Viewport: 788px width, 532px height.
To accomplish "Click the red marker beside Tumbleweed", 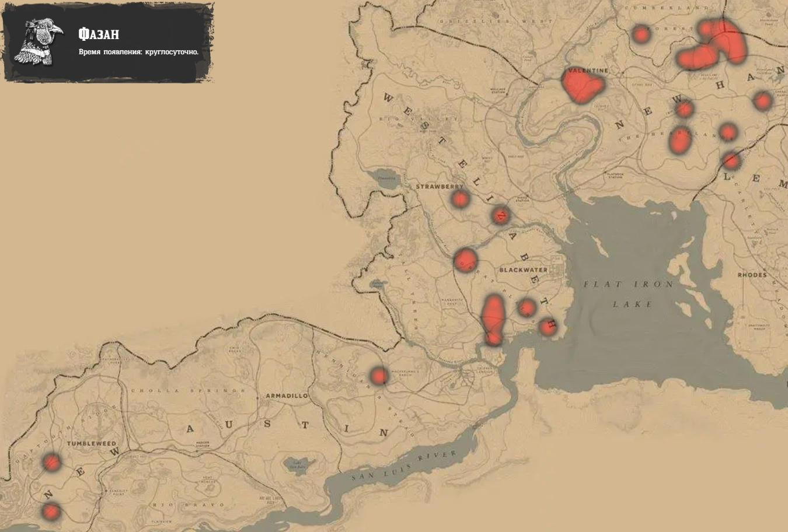I will (51, 463).
